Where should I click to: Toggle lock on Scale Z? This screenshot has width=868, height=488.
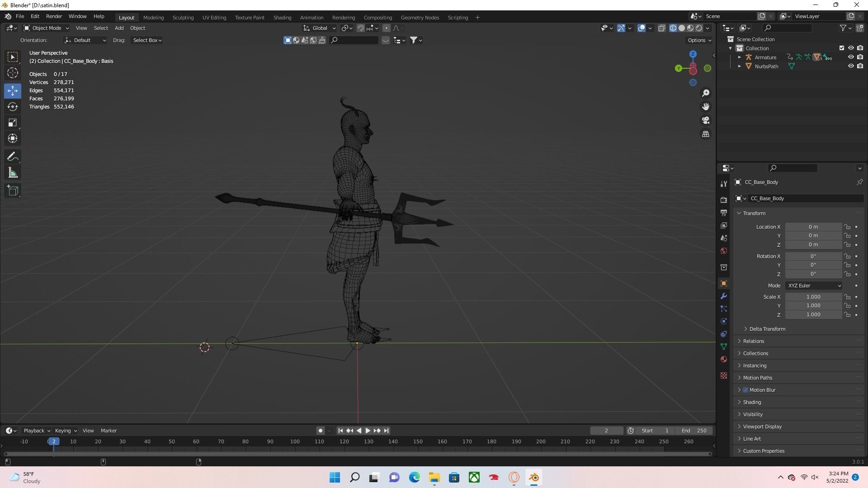[847, 314]
